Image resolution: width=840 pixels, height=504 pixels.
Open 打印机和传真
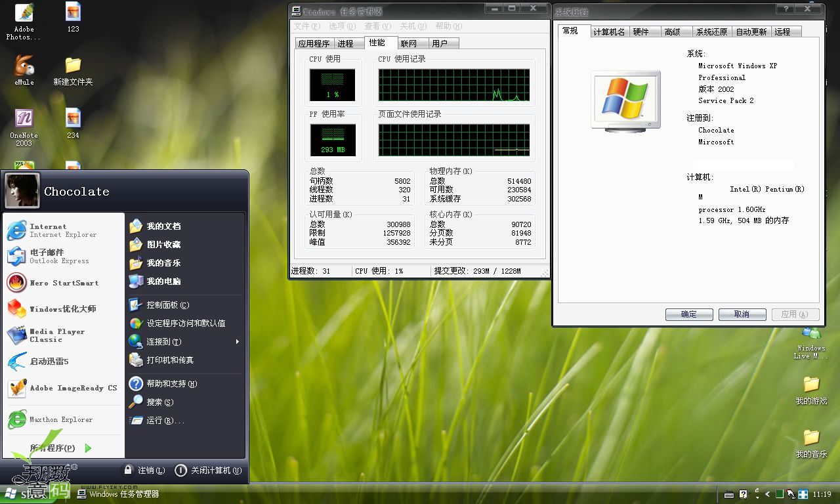point(185,360)
